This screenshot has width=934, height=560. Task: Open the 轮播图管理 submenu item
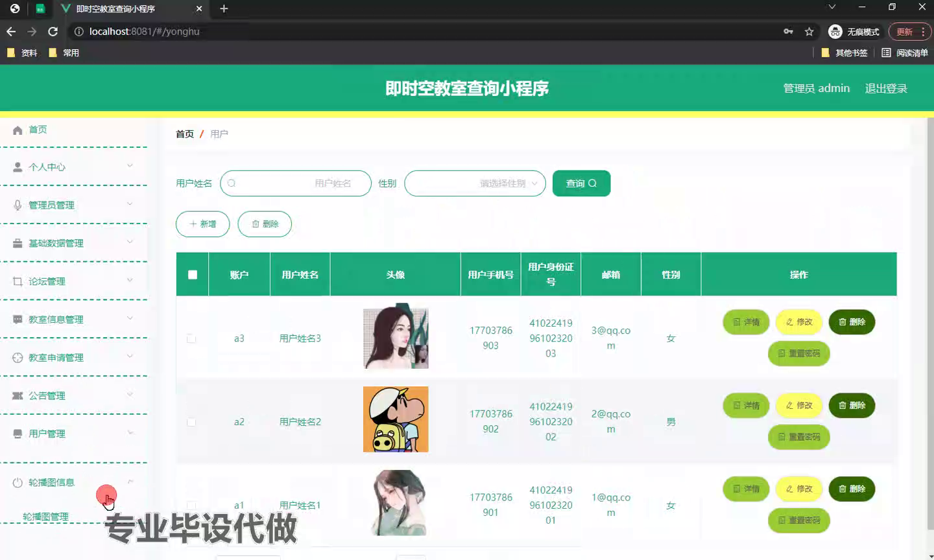click(45, 517)
